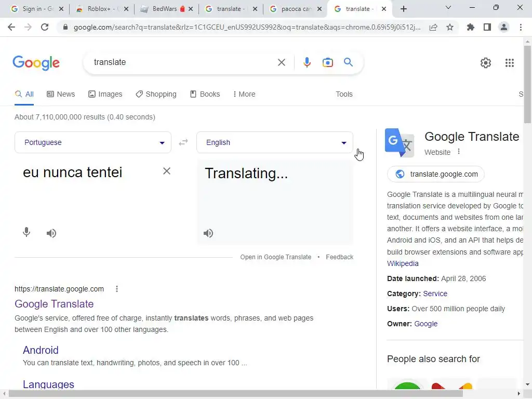Listen to the English translation
532x399 pixels.
tap(208, 233)
